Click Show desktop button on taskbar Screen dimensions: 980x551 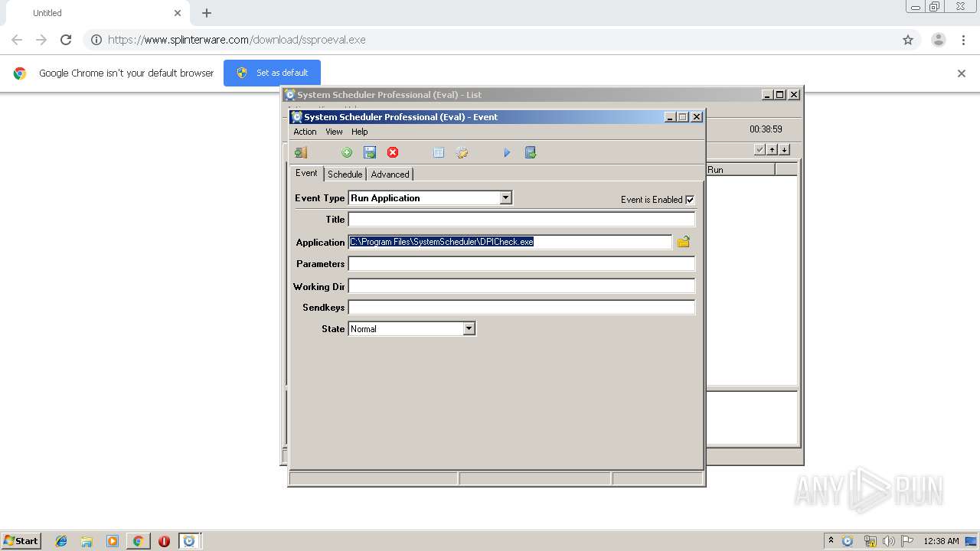tap(971, 541)
